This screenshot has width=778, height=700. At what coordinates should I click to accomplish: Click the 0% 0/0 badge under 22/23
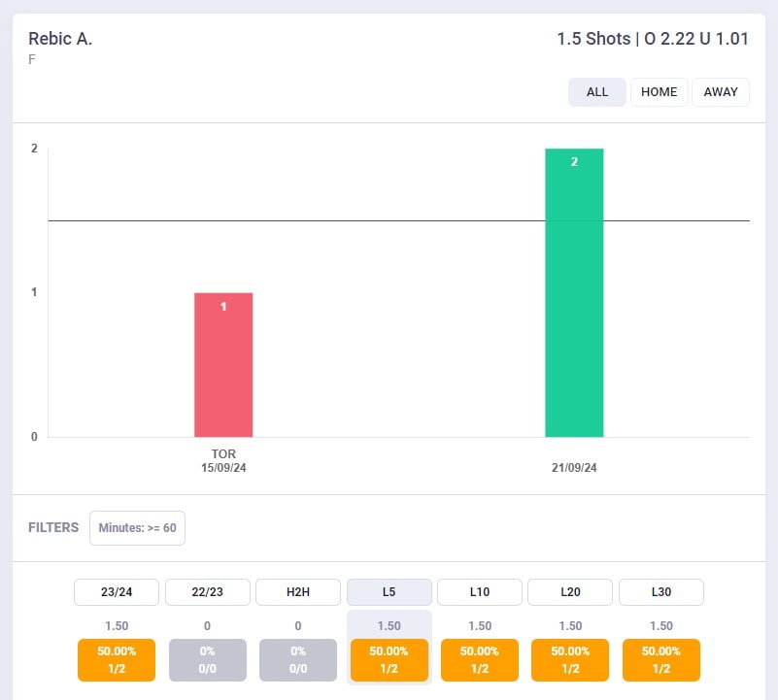pyautogui.click(x=208, y=660)
